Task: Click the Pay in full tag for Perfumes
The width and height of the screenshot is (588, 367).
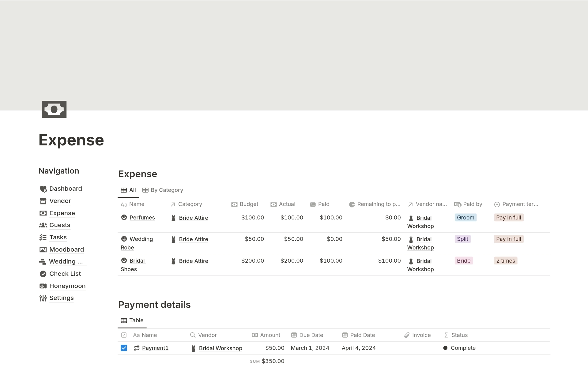Action: coord(509,218)
